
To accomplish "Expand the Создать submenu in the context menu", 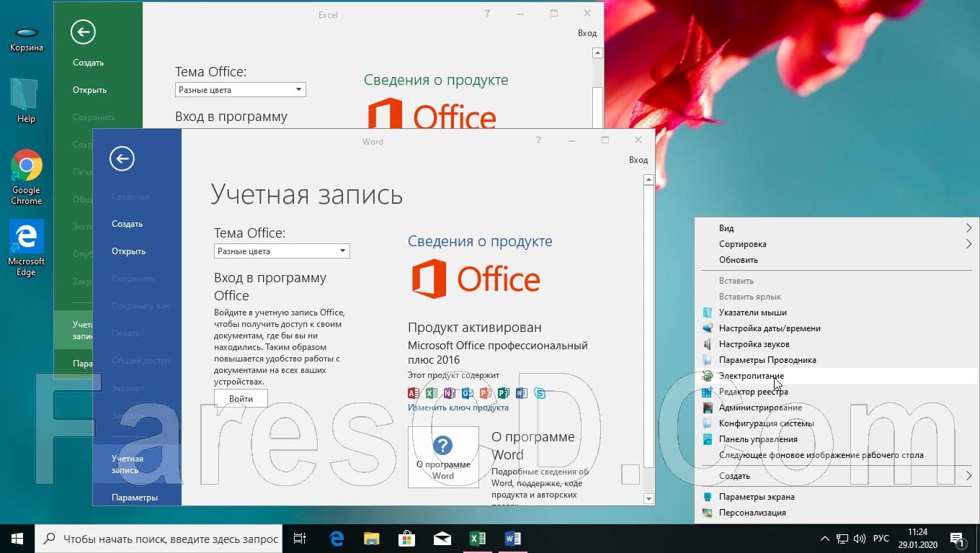I will [837, 476].
